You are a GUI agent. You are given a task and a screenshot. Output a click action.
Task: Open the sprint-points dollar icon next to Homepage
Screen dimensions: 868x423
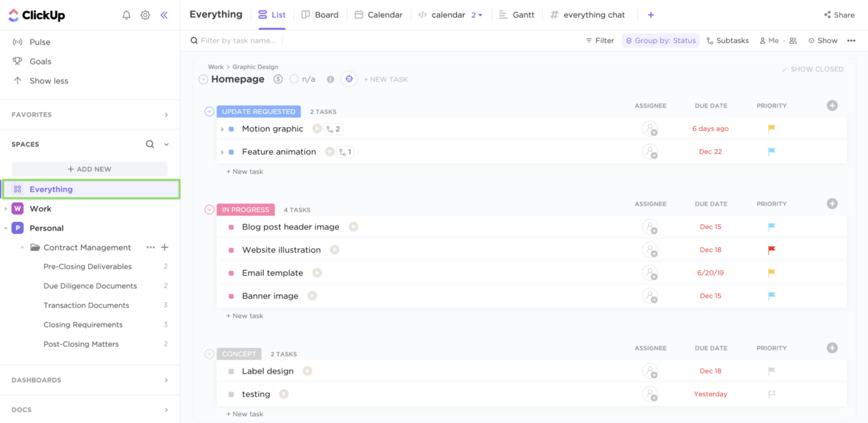click(x=277, y=79)
